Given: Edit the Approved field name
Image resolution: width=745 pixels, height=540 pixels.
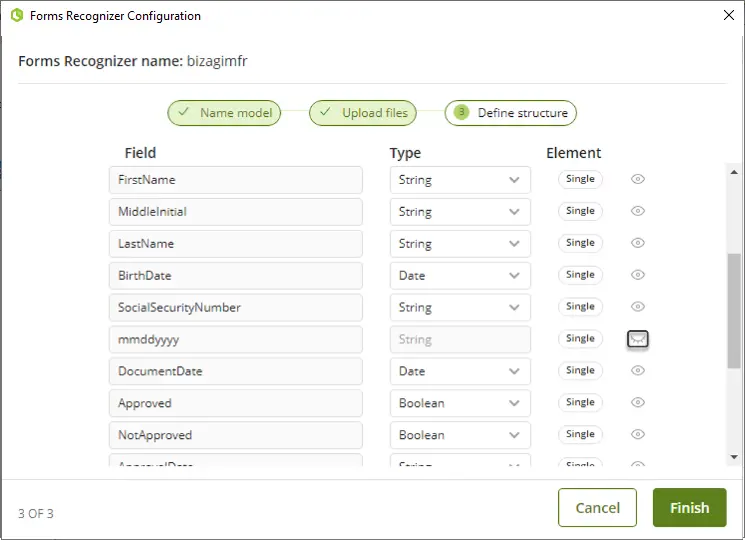Looking at the screenshot, I should [236, 403].
